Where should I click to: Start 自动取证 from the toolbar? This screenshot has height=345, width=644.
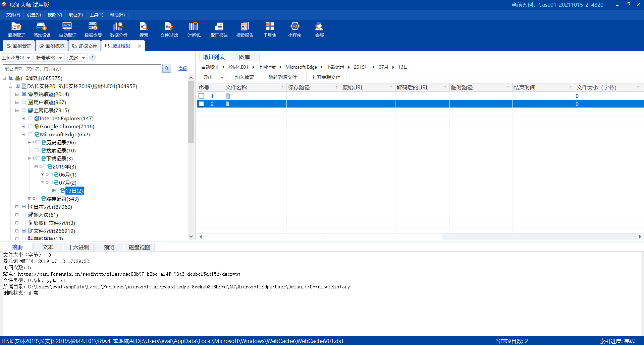point(67,30)
